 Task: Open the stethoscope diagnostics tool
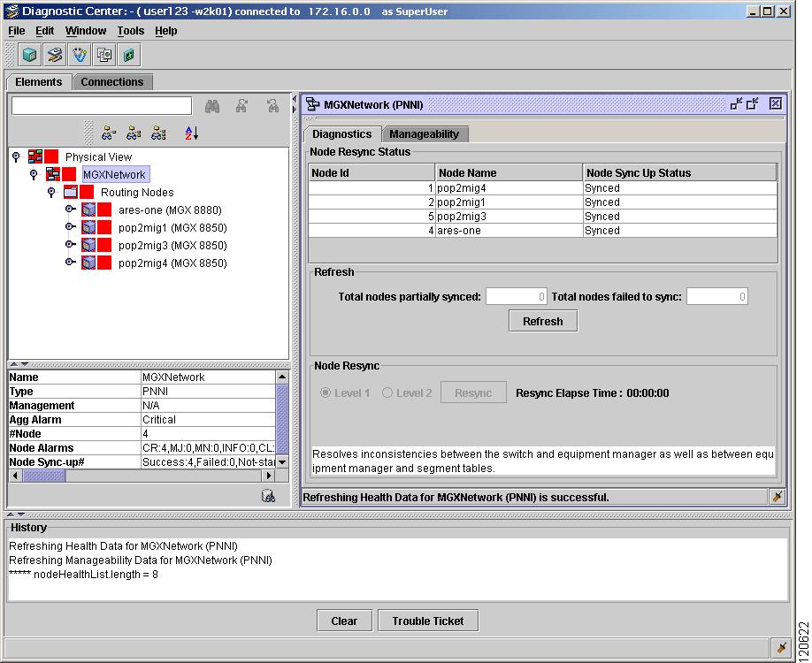pyautogui.click(x=80, y=55)
